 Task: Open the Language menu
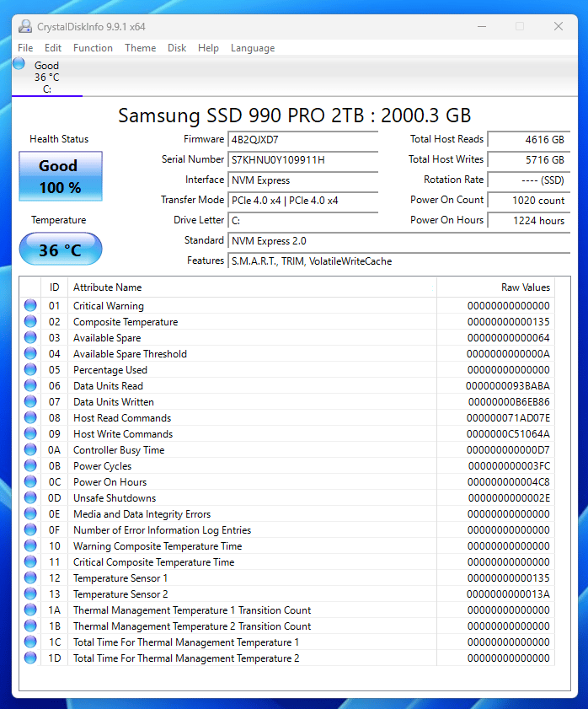253,48
